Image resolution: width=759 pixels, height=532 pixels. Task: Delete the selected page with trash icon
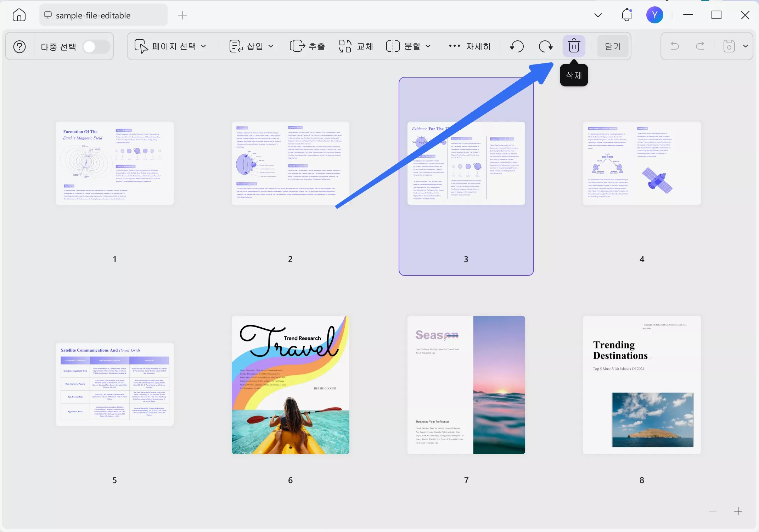[x=574, y=46]
